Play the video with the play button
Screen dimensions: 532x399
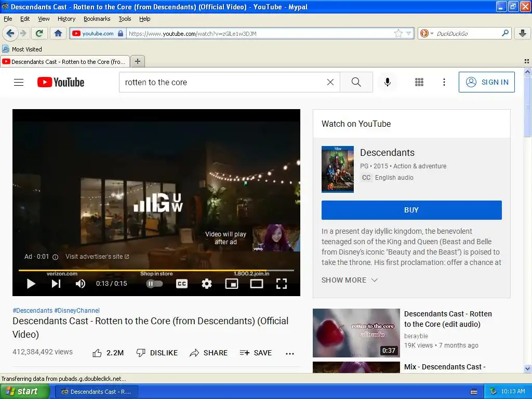click(31, 284)
